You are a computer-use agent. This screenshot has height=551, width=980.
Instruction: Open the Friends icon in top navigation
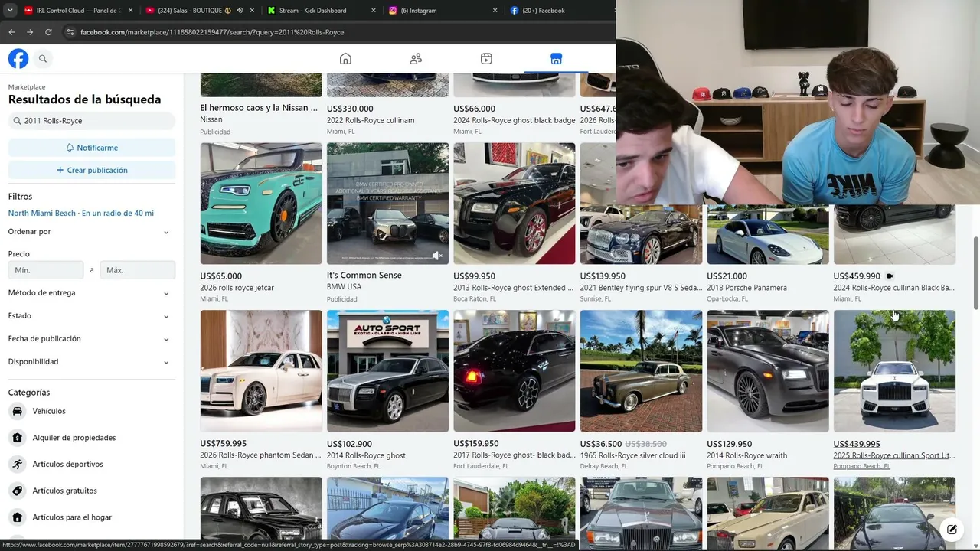pyautogui.click(x=416, y=59)
